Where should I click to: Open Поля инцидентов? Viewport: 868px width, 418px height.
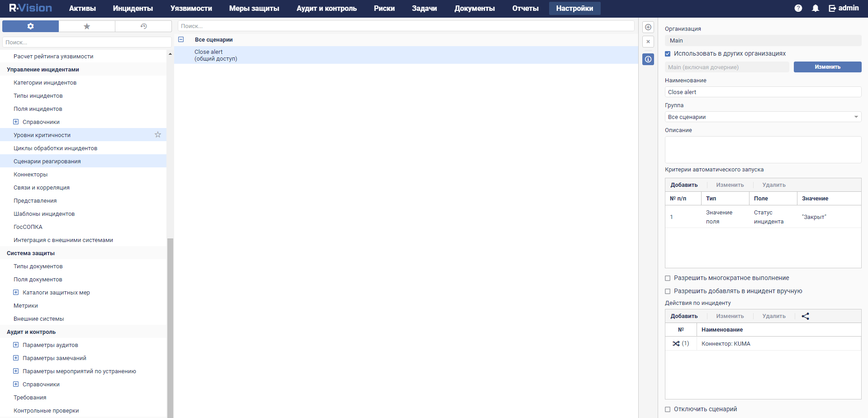38,109
